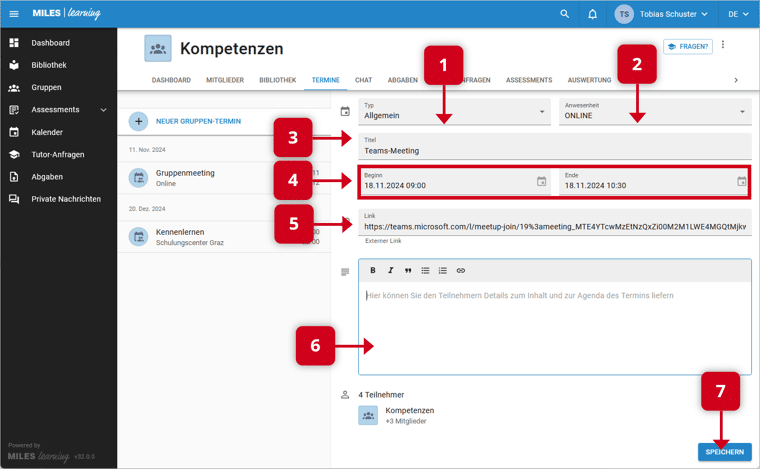Expand Assessments in the sidebar
Viewport: 760px width, 469px height.
(103, 109)
